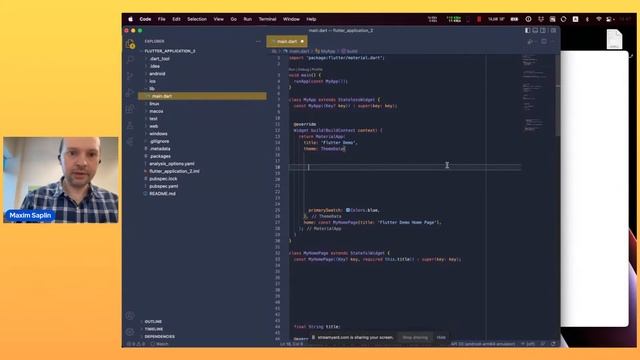
Task: Toggle secondary side bar layout icon
Action: (x=543, y=30)
